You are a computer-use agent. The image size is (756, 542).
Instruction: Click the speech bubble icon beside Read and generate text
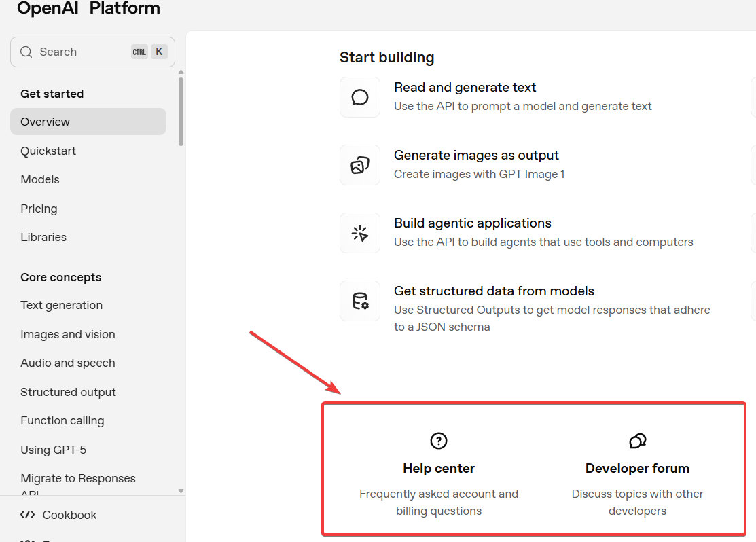(x=360, y=97)
